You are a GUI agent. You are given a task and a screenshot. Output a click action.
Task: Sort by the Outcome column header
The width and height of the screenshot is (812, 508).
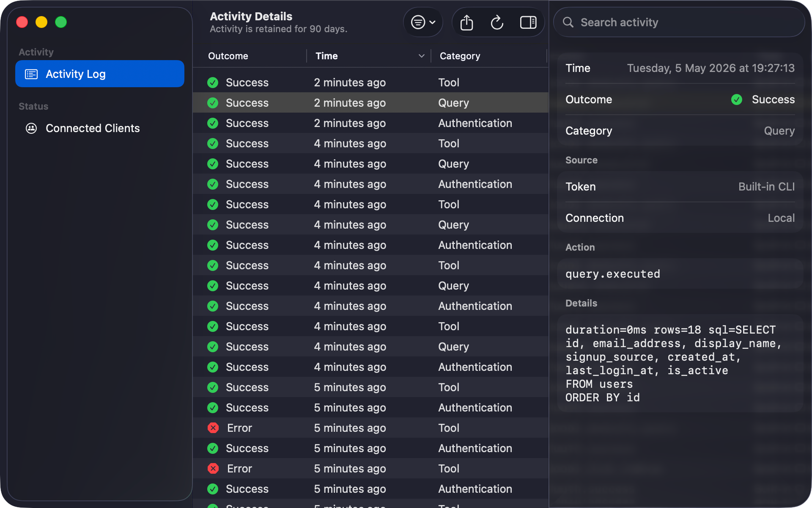pyautogui.click(x=228, y=56)
